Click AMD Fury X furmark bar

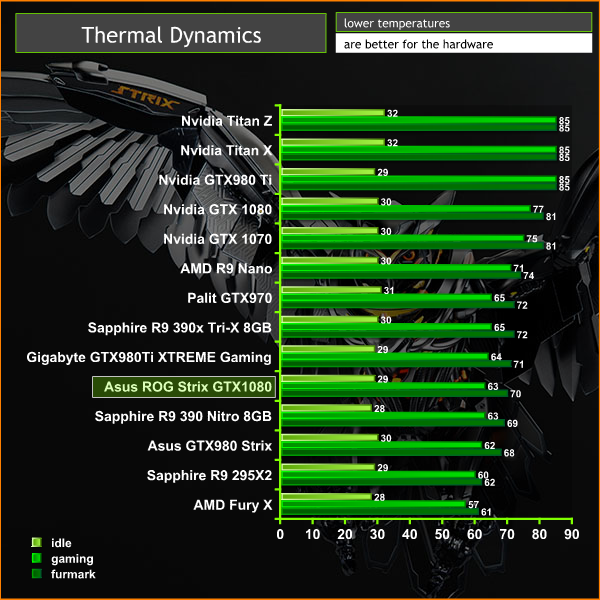380,511
